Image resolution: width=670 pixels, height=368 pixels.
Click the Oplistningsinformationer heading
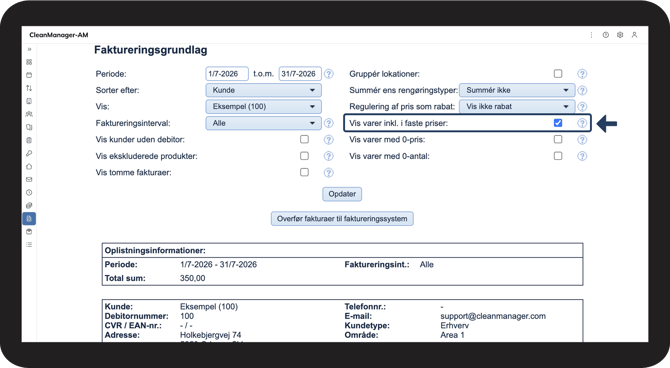click(x=155, y=250)
